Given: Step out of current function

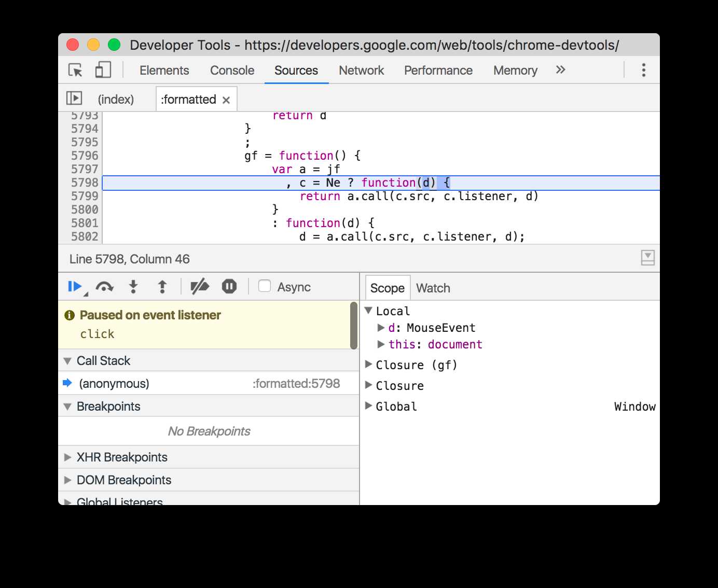Looking at the screenshot, I should 162,287.
